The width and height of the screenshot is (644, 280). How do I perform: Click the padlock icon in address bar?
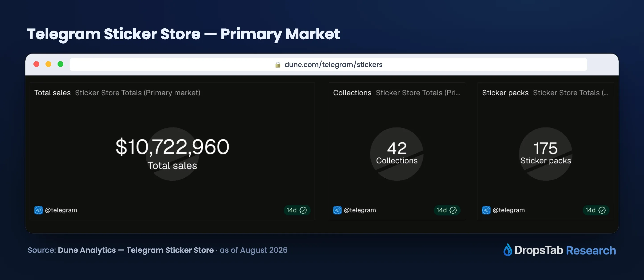(278, 65)
